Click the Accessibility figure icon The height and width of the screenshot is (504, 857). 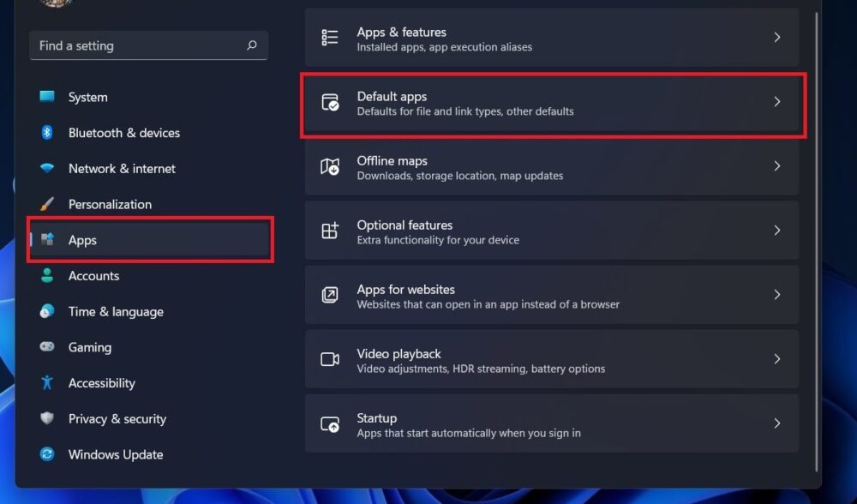coord(47,382)
